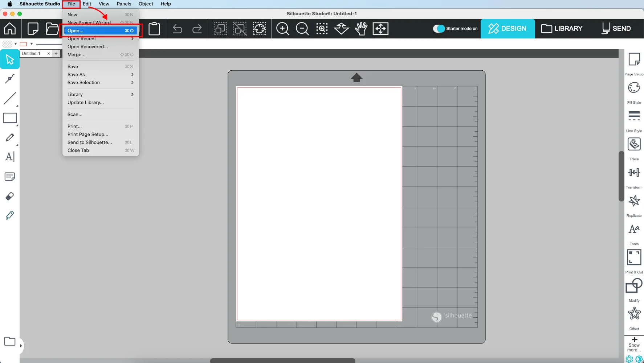Screen dimensions: 644x363
Task: Click the Zoom Out magnifier
Action: click(302, 29)
